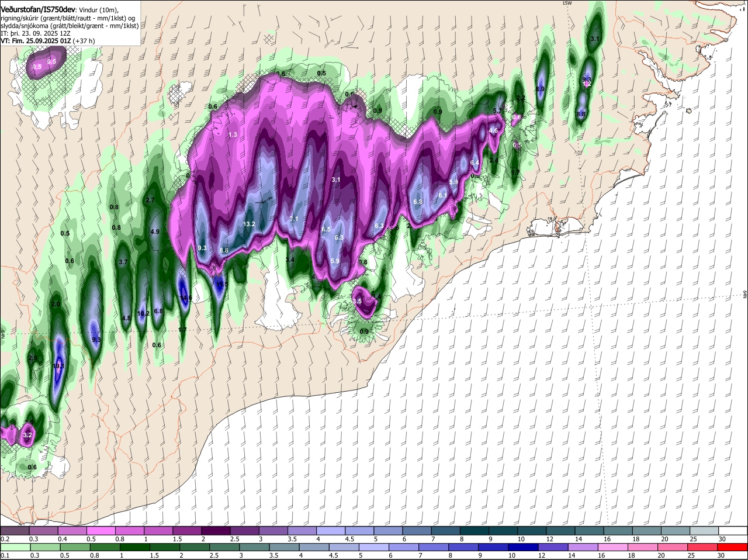Pick the darkest purple 2 swatch in snow legend
This screenshot has width=748, height=560.
click(216, 530)
